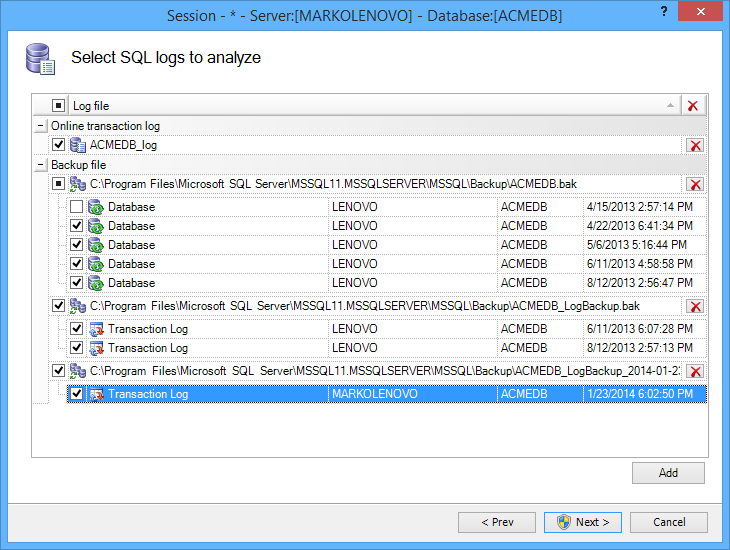
Task: Check the Database backup from 4/15/2013
Action: pyautogui.click(x=76, y=206)
